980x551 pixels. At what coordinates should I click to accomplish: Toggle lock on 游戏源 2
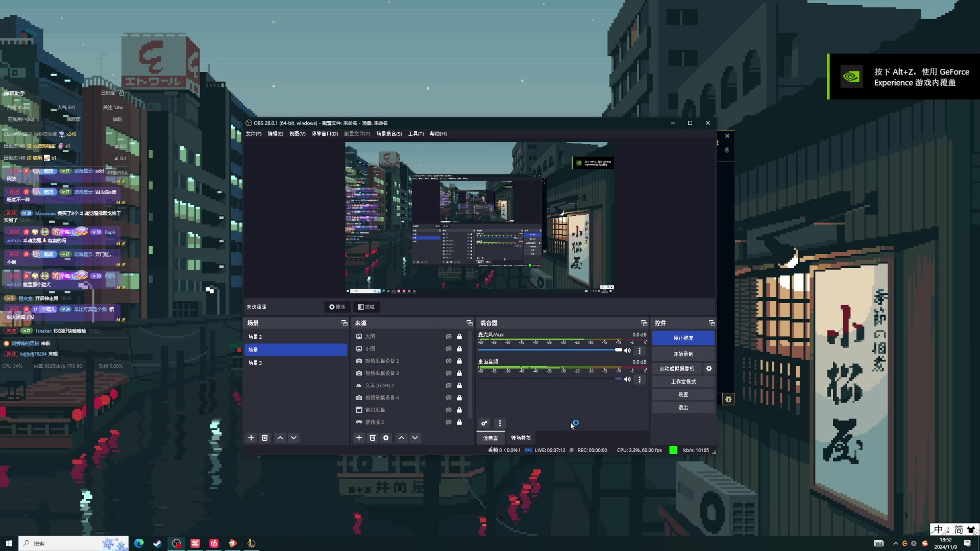click(x=459, y=422)
